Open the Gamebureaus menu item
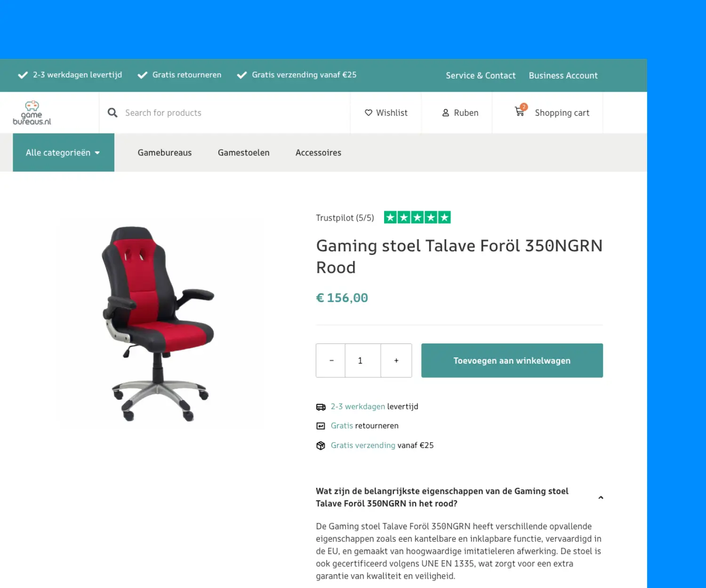 165,153
